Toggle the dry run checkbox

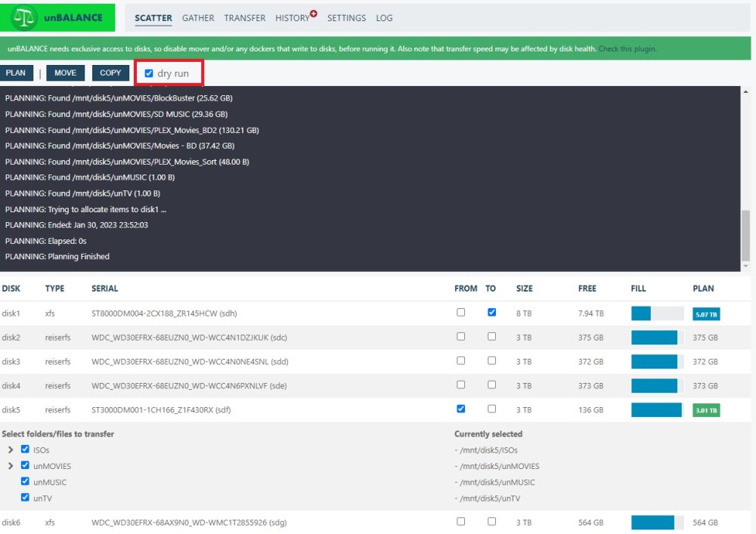(x=149, y=73)
